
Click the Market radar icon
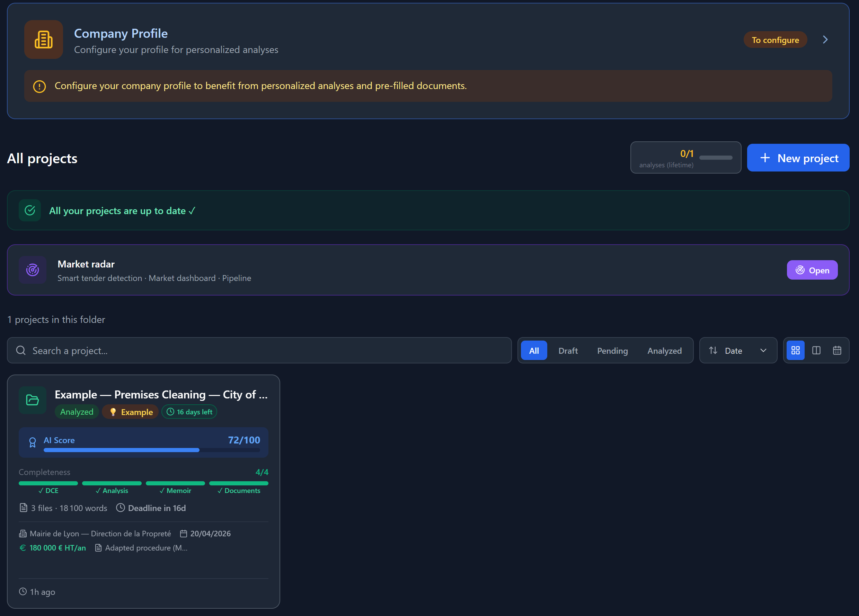tap(33, 270)
